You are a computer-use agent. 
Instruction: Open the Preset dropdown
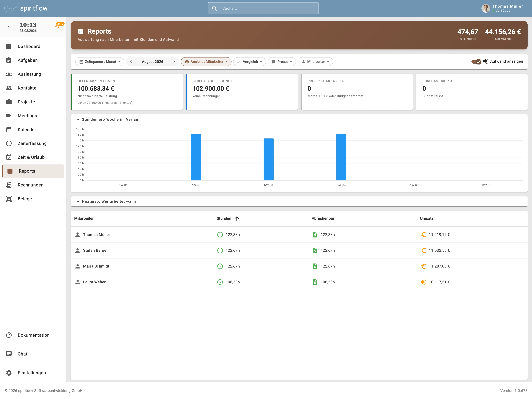tap(282, 62)
